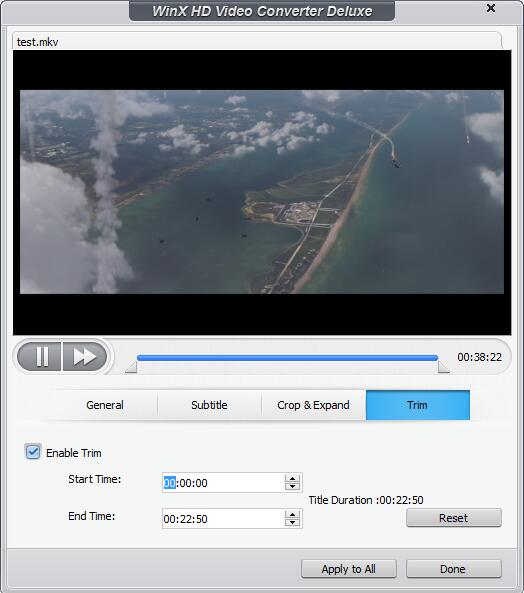524x593 pixels.
Task: Increase End Time with up arrow
Action: 292,514
